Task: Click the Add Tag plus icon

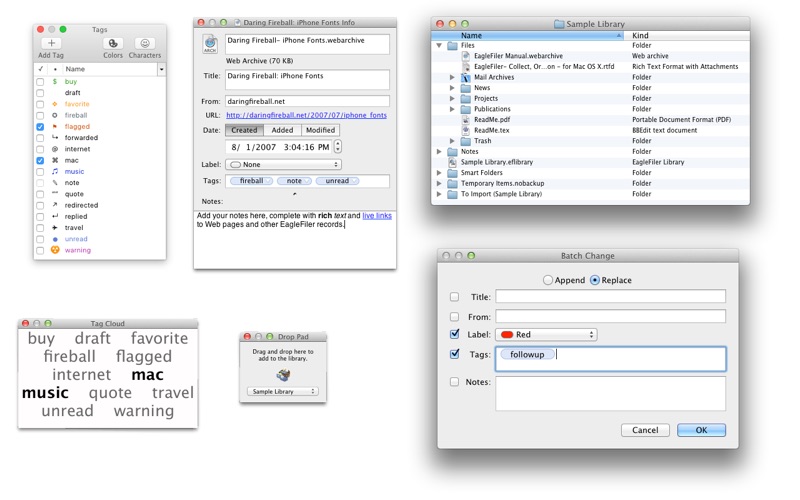Action: [x=51, y=43]
